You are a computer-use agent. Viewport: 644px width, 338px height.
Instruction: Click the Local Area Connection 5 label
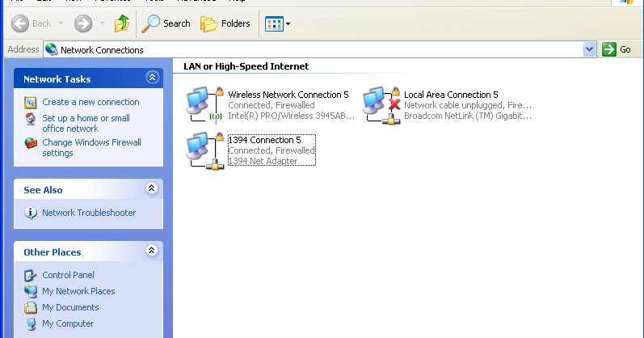(451, 95)
